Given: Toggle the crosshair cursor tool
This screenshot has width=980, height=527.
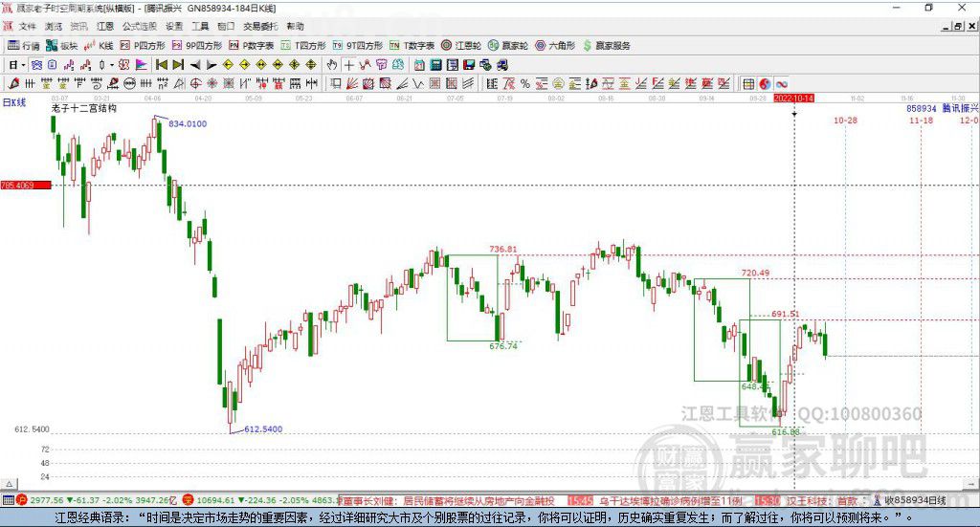Looking at the screenshot, I should pos(348,65).
